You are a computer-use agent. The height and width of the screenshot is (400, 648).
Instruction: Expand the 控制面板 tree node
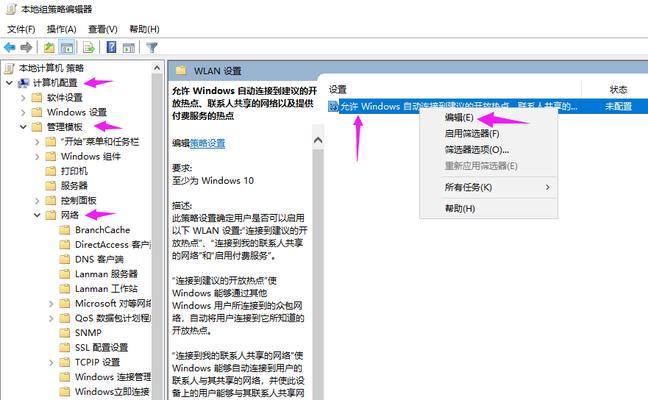pos(37,201)
